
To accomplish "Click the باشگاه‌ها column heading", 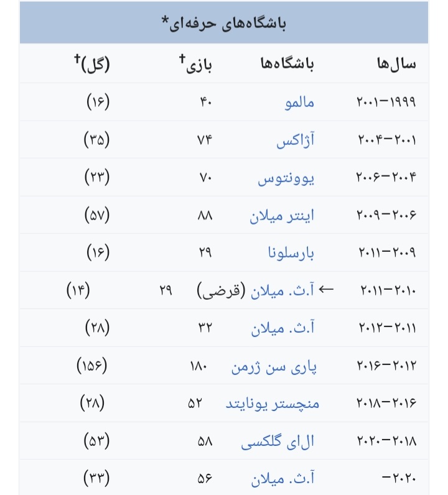I will pos(287,64).
